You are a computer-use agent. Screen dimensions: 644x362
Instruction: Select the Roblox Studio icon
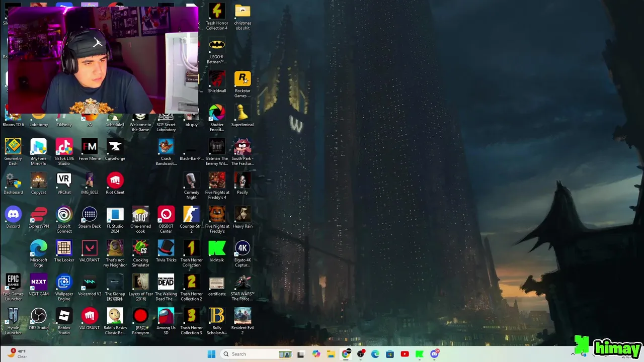pyautogui.click(x=64, y=321)
